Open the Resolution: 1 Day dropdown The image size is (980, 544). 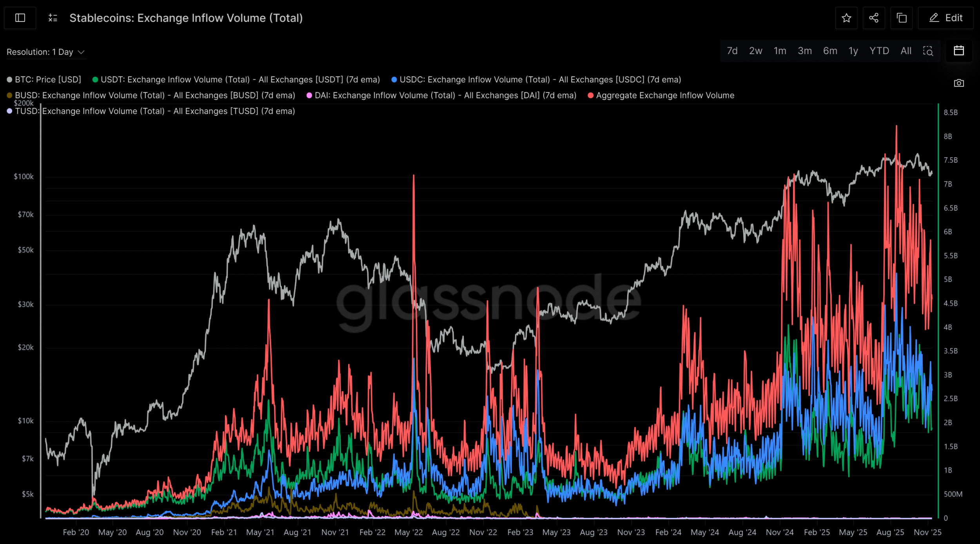40,52
